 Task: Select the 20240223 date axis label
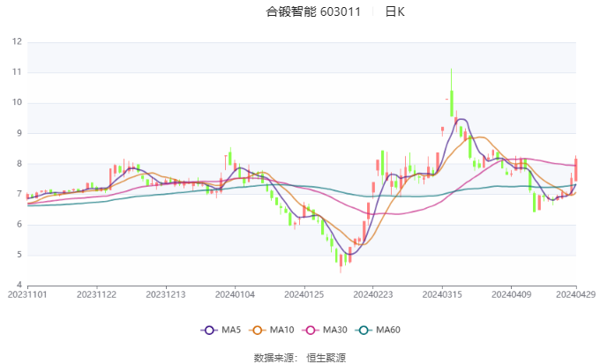(373, 294)
